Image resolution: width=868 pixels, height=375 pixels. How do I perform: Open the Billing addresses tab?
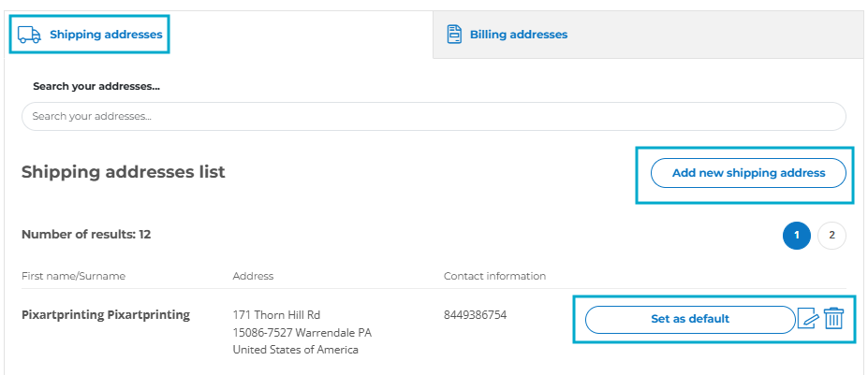(x=519, y=35)
